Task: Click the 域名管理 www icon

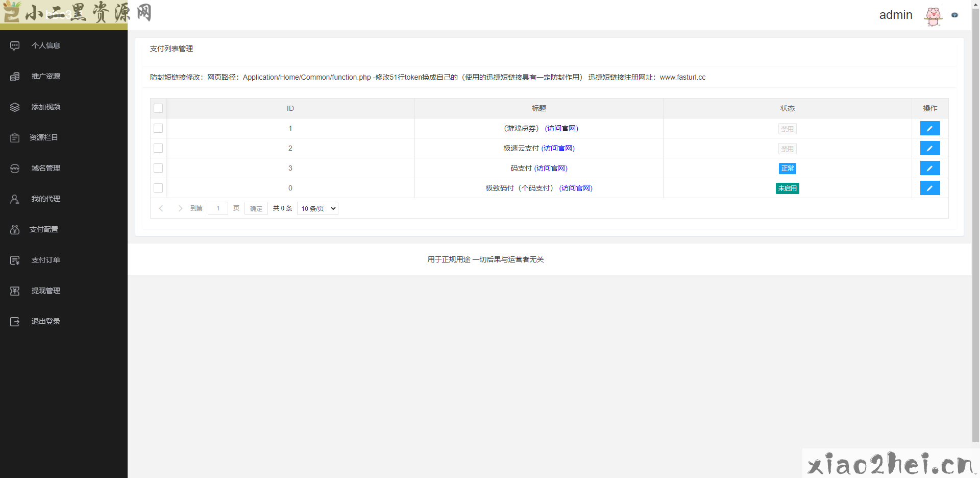Action: pos(15,169)
